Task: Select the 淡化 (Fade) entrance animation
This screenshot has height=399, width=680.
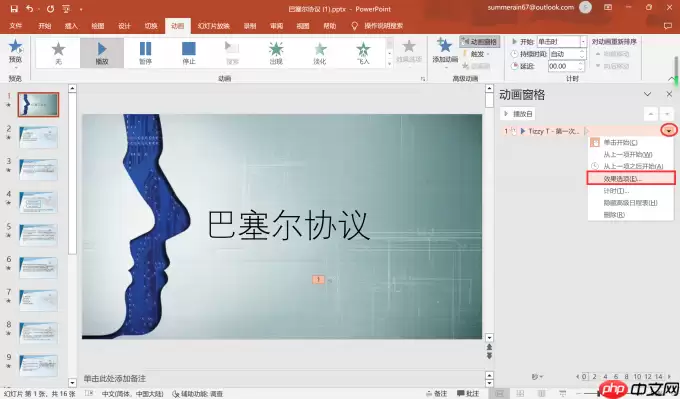Action: 320,52
